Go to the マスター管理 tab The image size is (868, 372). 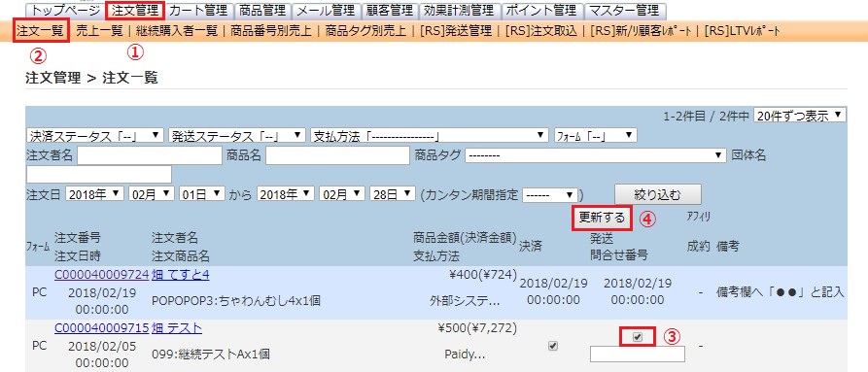(x=625, y=10)
